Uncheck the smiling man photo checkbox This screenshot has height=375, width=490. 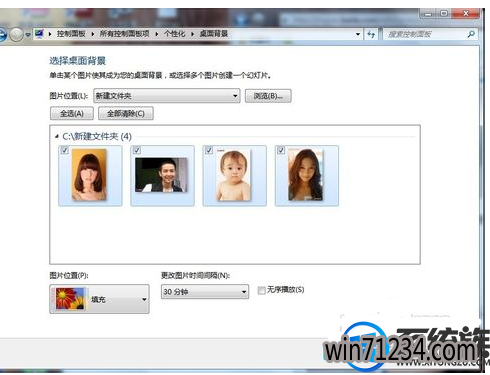tap(137, 150)
